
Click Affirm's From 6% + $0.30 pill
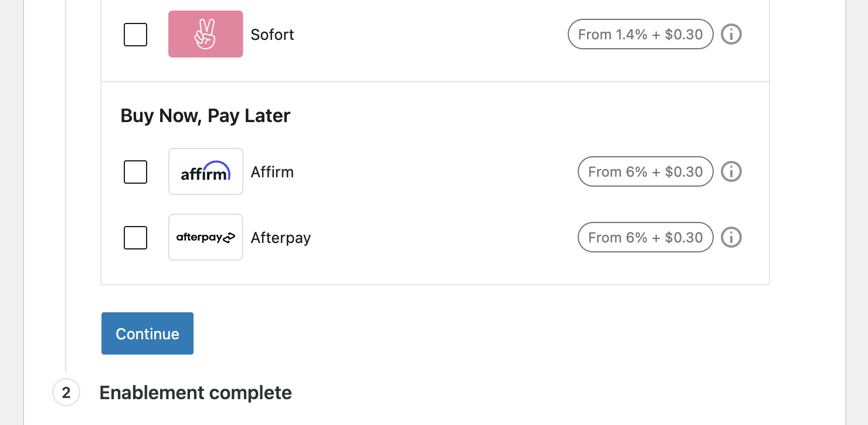coord(645,172)
